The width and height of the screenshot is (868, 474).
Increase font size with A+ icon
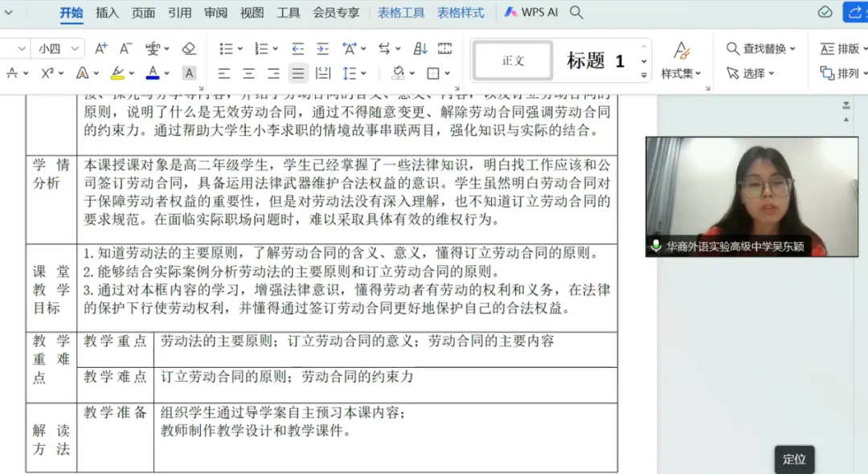click(100, 48)
